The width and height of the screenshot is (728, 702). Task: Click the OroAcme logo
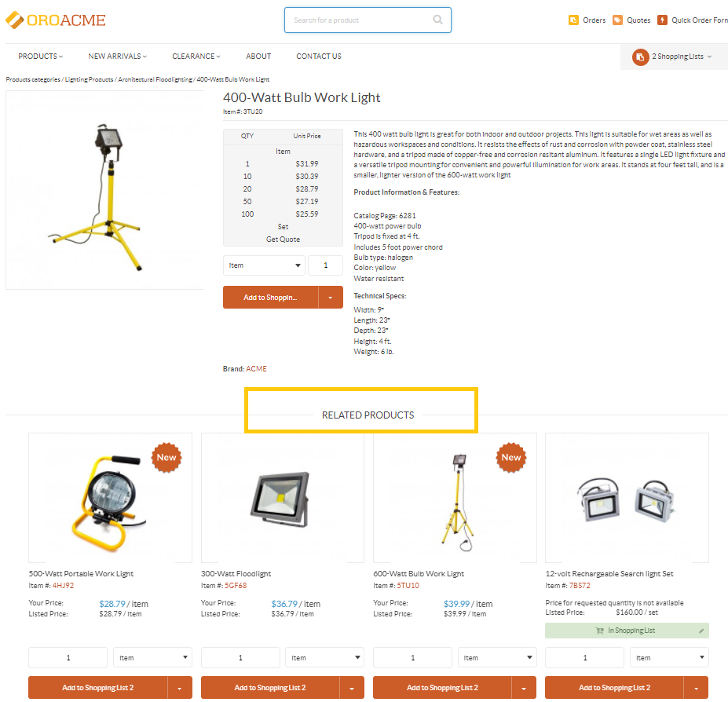[56, 20]
